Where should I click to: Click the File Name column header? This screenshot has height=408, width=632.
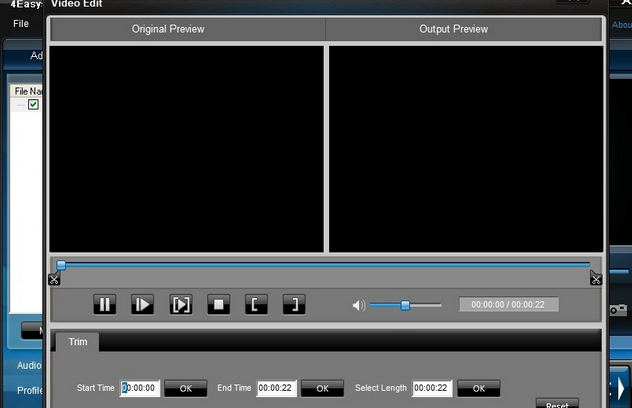click(x=27, y=91)
